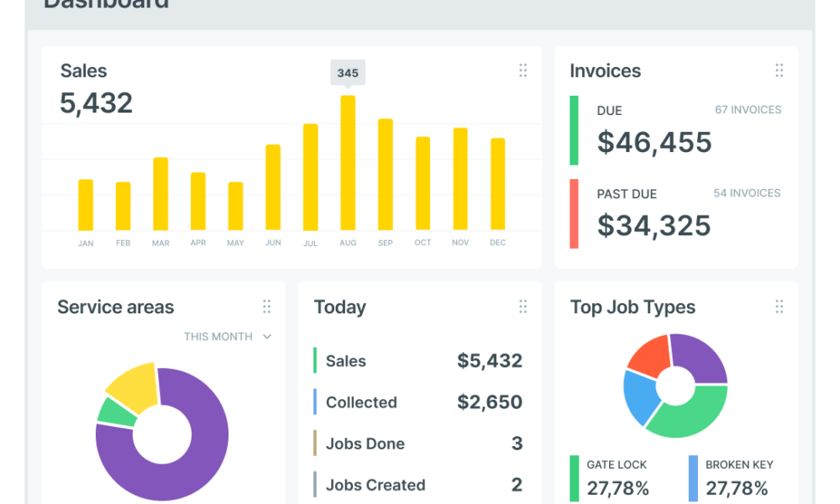Click the Jobs Done row label

365,444
